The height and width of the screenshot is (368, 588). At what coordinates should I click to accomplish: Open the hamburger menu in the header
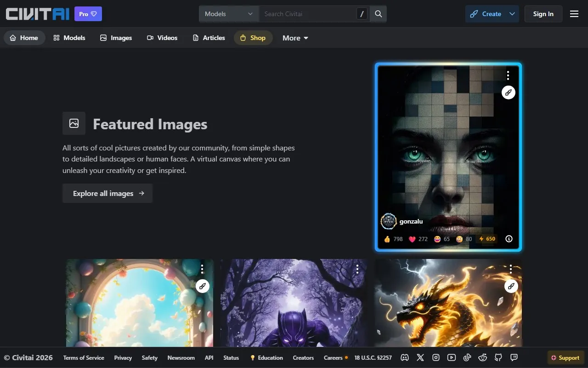click(x=574, y=14)
